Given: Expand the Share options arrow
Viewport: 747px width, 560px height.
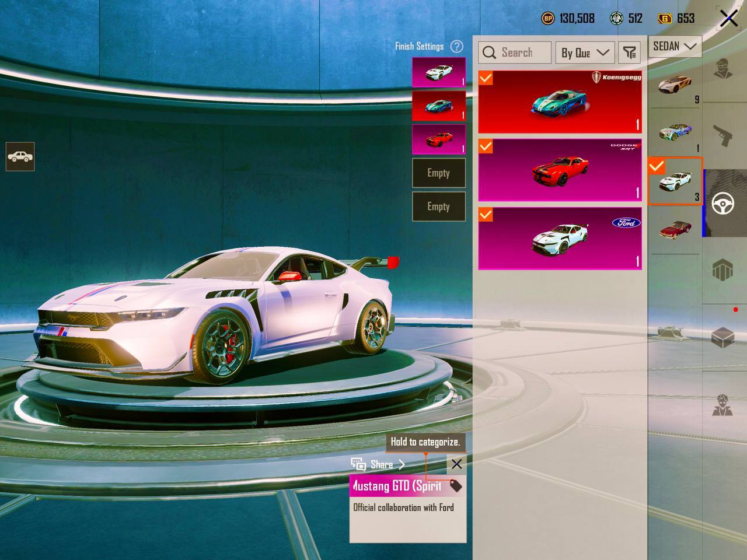Looking at the screenshot, I should pyautogui.click(x=402, y=464).
